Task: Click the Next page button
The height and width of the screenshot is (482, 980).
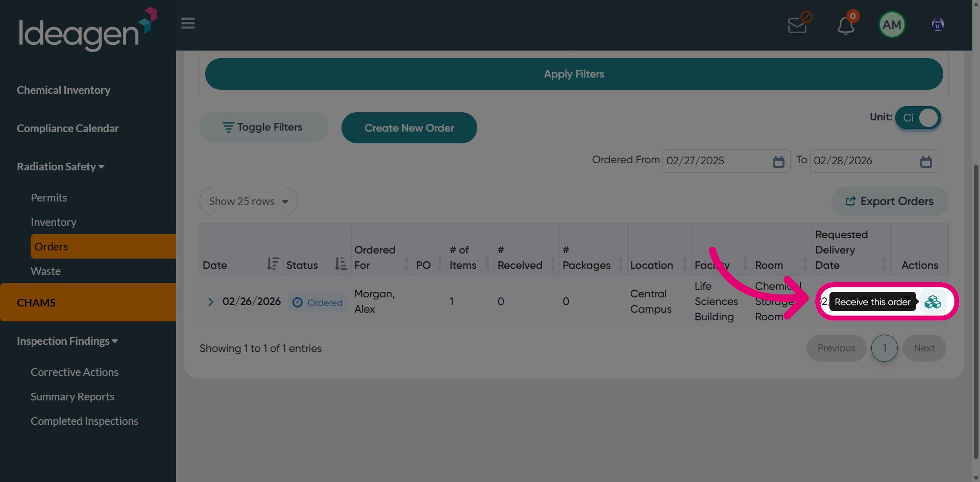Action: pos(924,348)
